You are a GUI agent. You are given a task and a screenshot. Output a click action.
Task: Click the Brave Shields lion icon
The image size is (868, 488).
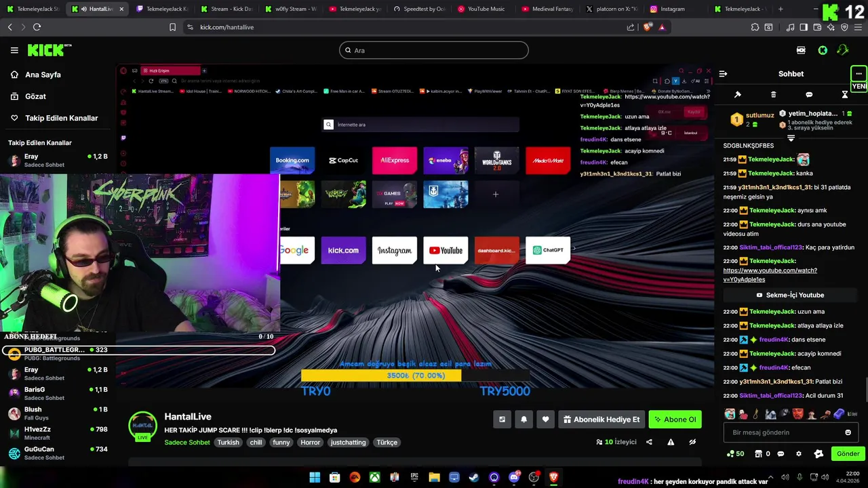click(x=648, y=27)
